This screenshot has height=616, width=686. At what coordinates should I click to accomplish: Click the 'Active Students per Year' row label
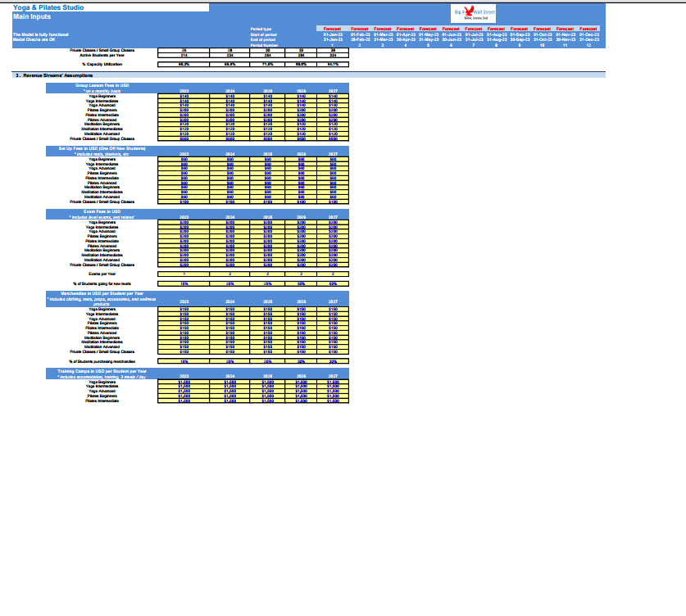[x=102, y=56]
